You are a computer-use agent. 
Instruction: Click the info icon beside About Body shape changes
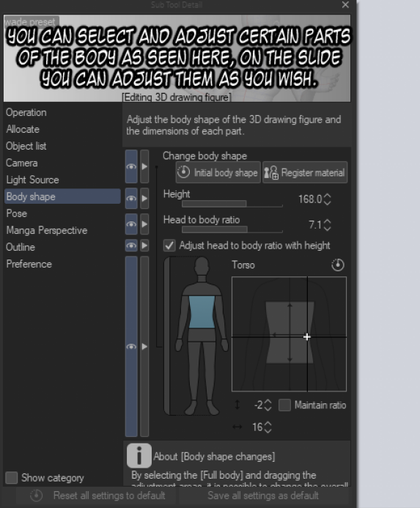tap(139, 455)
